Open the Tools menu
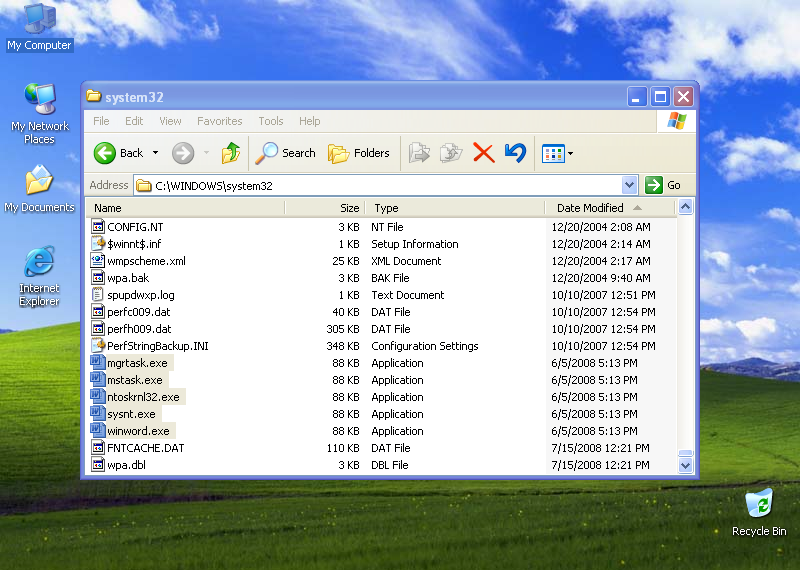Screen dimensions: 800x570 271,121
